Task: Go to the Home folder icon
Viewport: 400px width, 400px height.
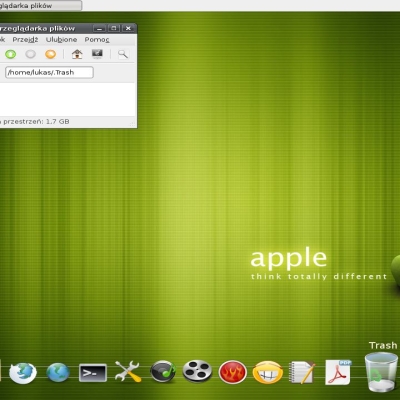Action: click(77, 54)
